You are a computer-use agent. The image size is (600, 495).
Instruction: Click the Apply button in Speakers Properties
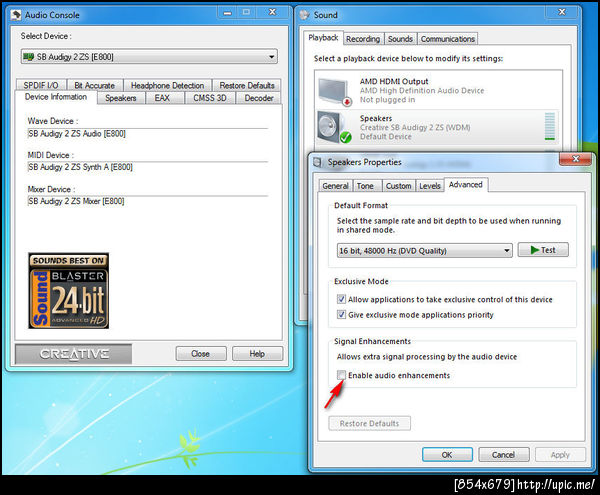pos(560,455)
